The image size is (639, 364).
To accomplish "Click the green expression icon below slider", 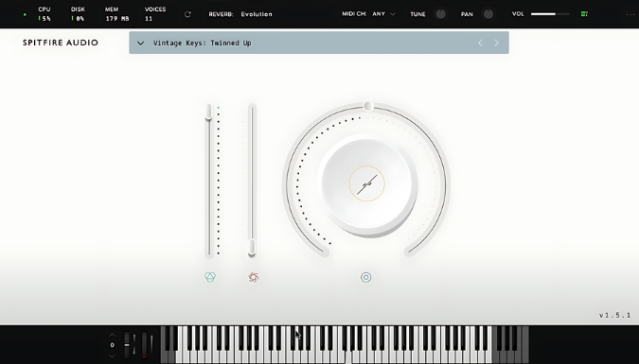I will (210, 277).
